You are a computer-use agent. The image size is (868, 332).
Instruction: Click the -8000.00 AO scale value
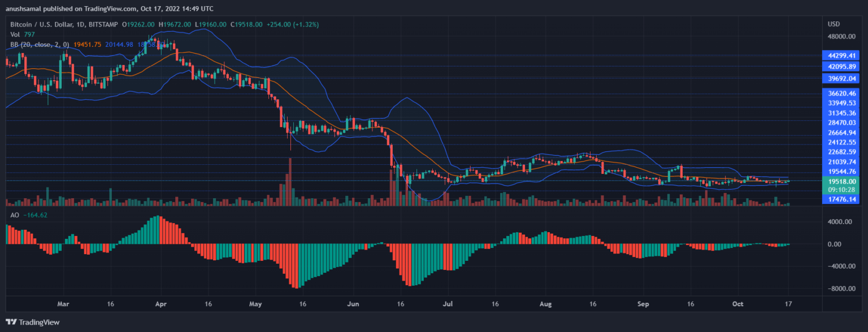coord(840,289)
